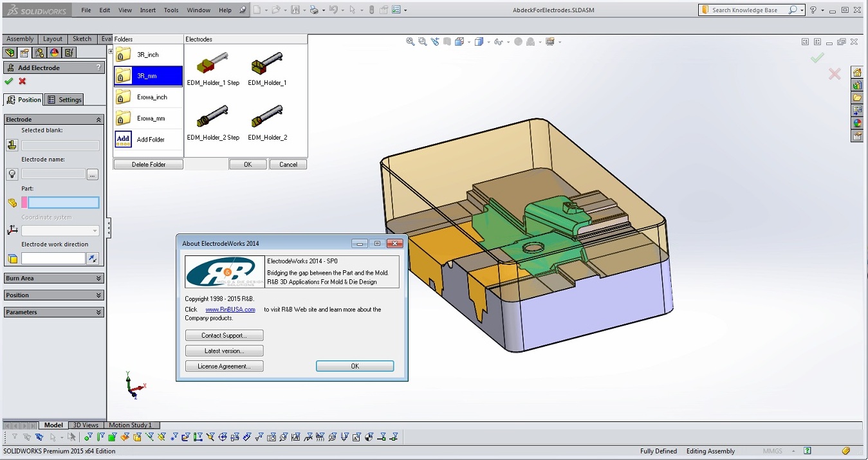Viewport: 868px width, 460px height.
Task: Open the www.RnBUSA.com link
Action: (x=230, y=310)
